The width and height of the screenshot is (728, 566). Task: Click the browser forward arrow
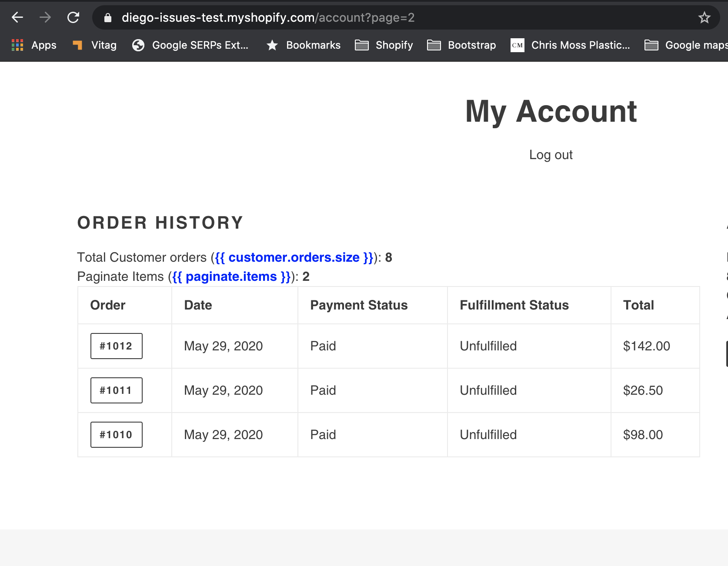[45, 17]
